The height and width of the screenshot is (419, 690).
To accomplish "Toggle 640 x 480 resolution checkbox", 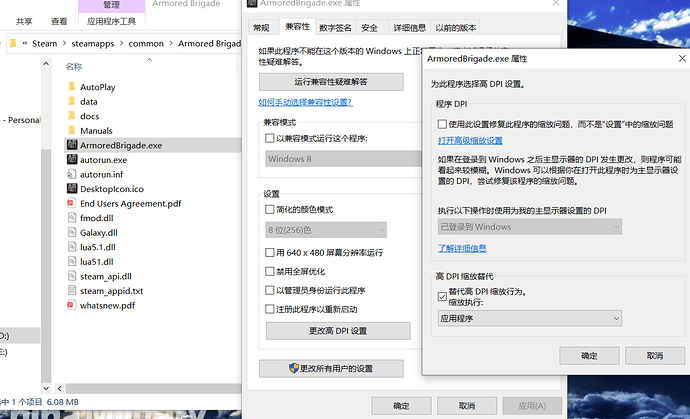I will [x=270, y=252].
